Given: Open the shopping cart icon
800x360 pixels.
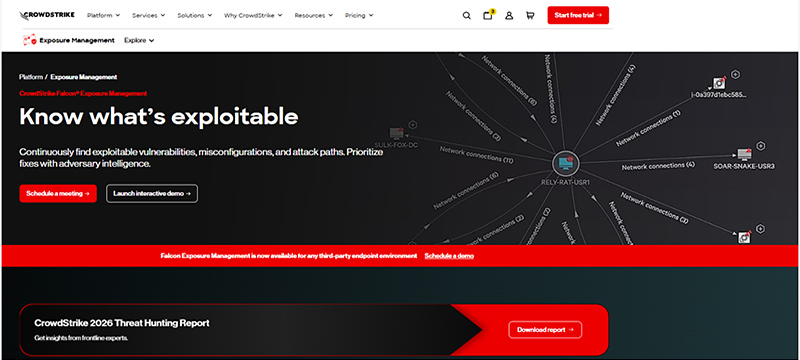Looking at the screenshot, I should pyautogui.click(x=530, y=16).
